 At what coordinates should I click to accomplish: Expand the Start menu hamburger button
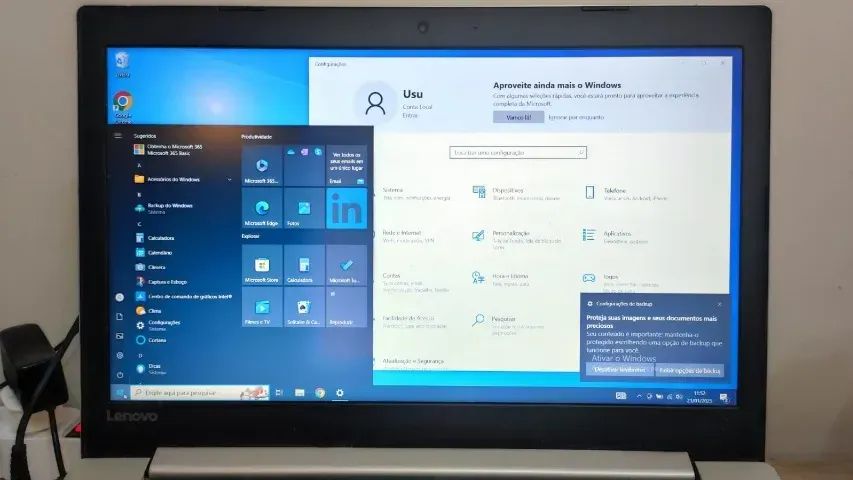click(118, 136)
